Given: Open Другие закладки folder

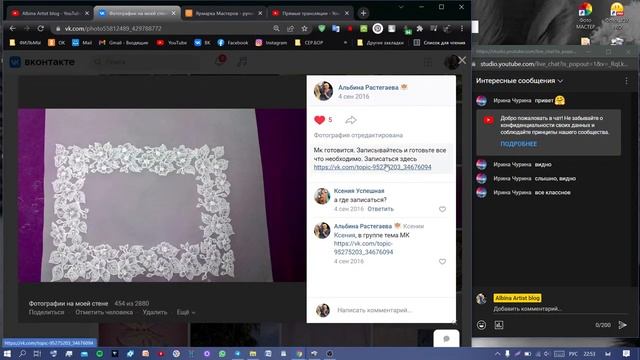Looking at the screenshot, I should pyautogui.click(x=380, y=42).
